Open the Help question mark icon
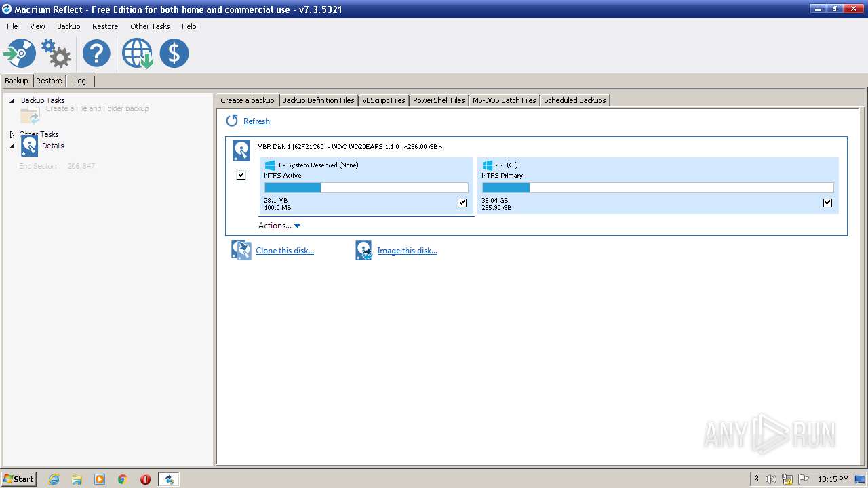868x488 pixels. 96,53
